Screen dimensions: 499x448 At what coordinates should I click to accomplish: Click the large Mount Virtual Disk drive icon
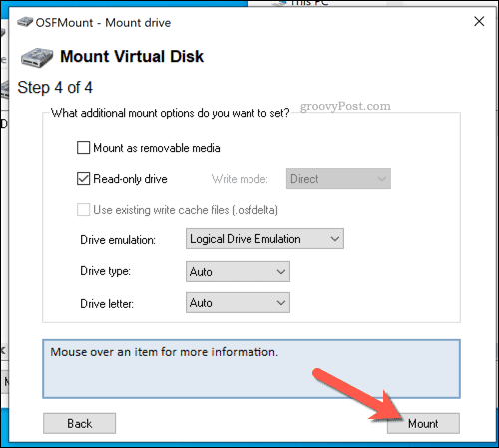(x=37, y=58)
